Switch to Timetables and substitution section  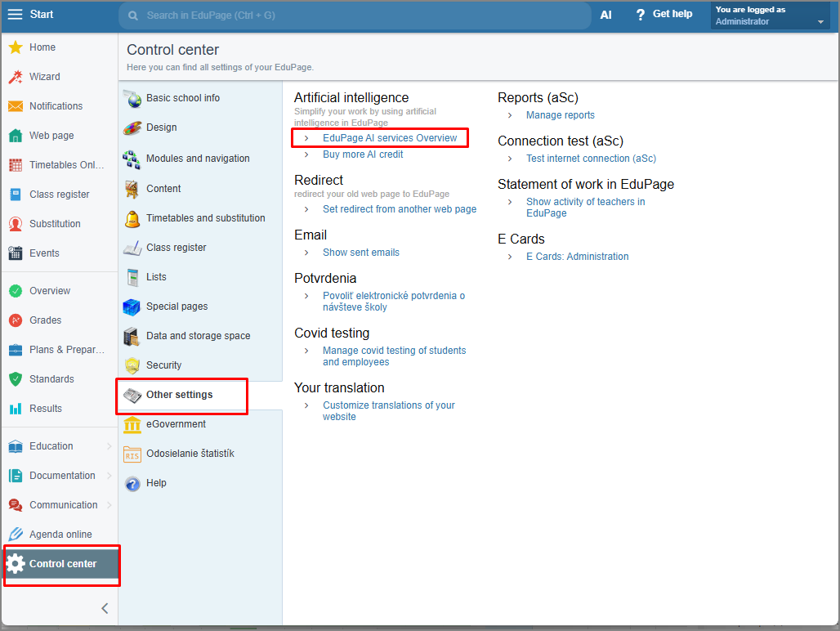tap(205, 218)
